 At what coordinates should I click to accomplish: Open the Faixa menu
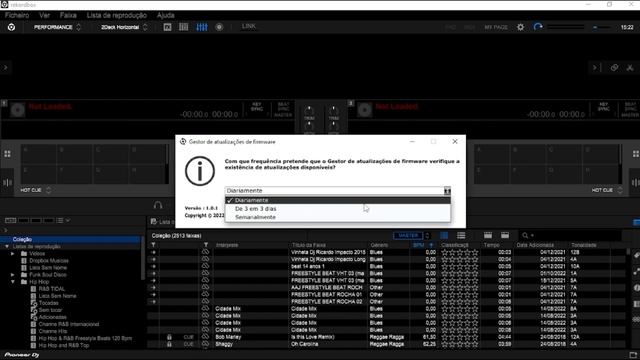68,15
